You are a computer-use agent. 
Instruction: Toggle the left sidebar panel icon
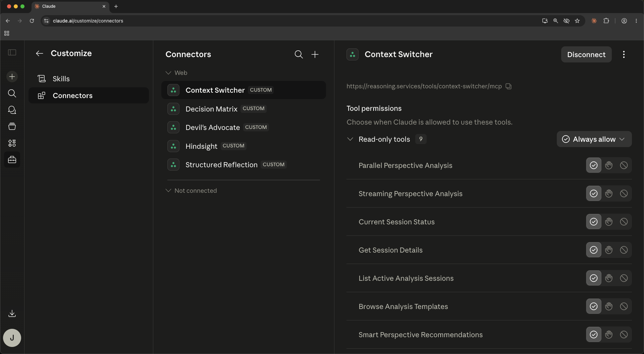(x=12, y=52)
